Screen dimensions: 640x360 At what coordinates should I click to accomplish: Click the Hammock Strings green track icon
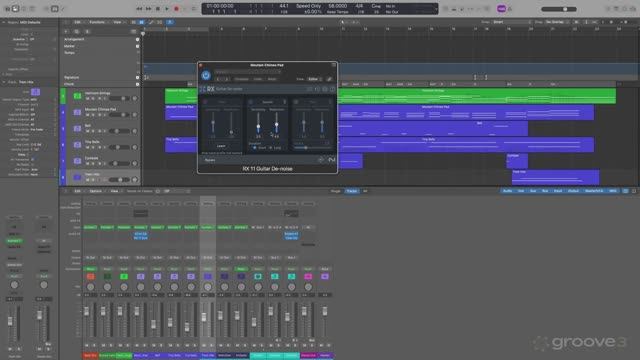coord(77,96)
